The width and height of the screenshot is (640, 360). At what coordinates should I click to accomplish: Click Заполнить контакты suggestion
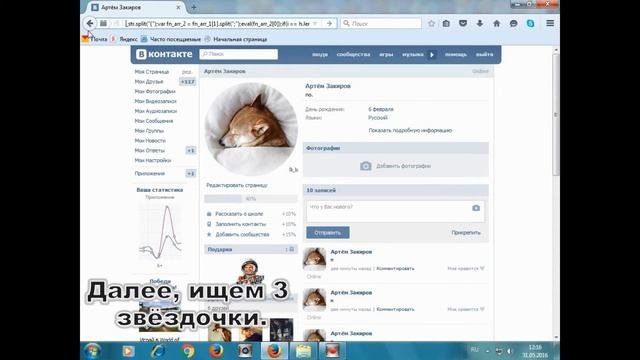(240, 224)
